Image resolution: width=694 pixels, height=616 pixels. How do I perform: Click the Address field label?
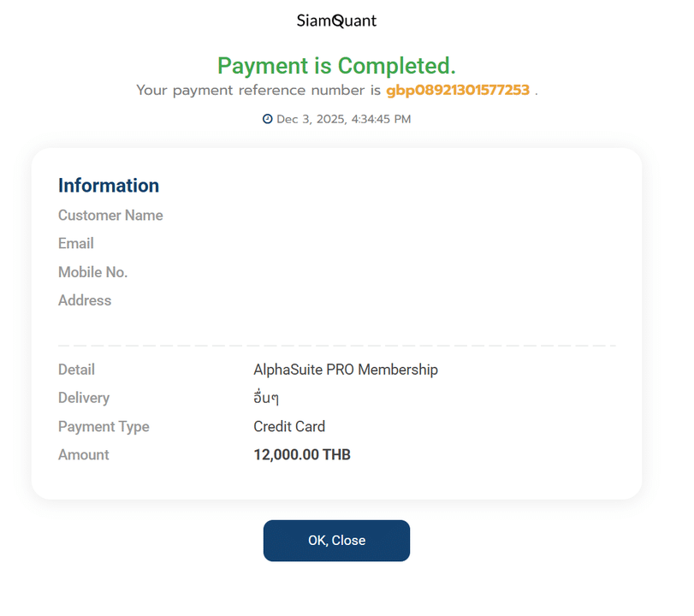pos(85,300)
